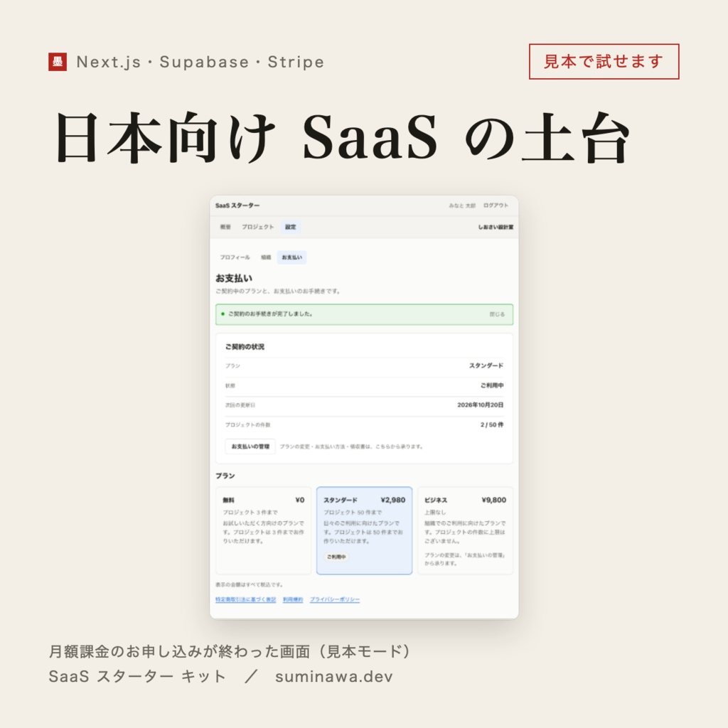Open the 概要 tab
This screenshot has height=728, width=728.
[x=225, y=227]
